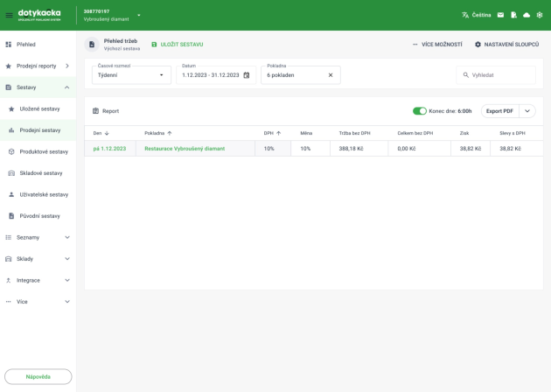The height and width of the screenshot is (392, 551).
Task: Click the file icon for Původní sestavy
Action: point(11,216)
